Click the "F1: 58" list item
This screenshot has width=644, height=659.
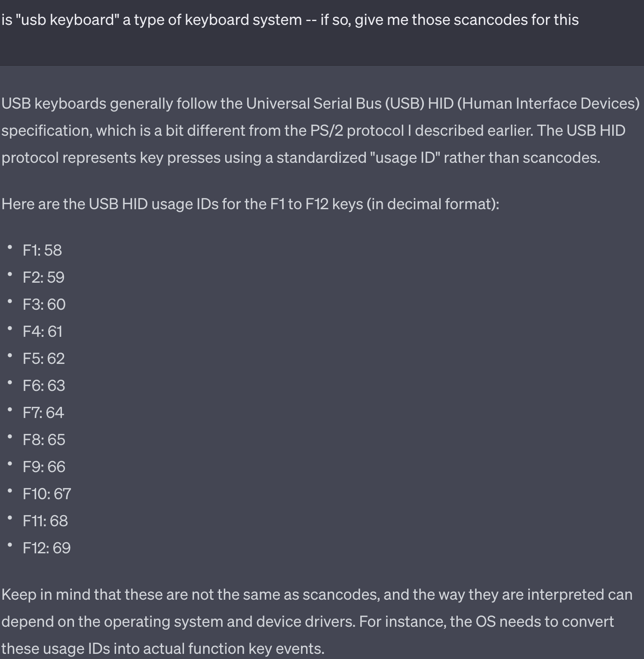[x=42, y=250]
